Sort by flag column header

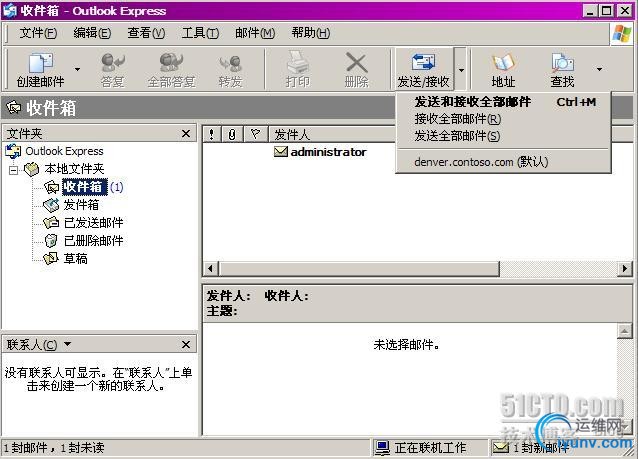(256, 134)
